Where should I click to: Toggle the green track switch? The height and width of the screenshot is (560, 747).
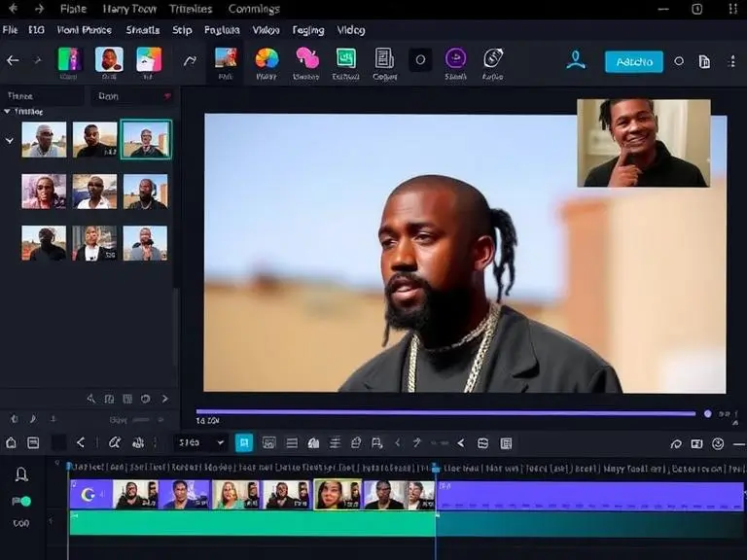pyautogui.click(x=21, y=501)
